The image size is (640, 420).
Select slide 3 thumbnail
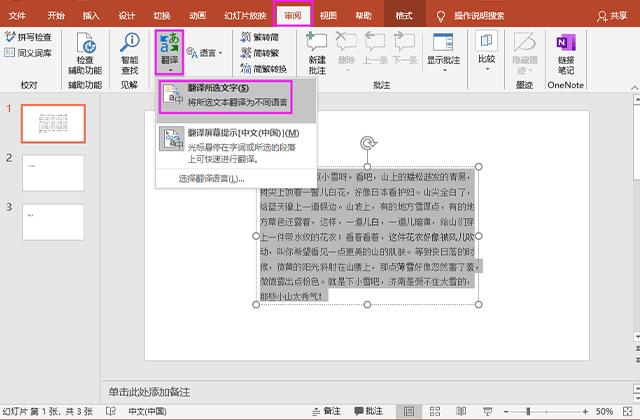tap(53, 222)
